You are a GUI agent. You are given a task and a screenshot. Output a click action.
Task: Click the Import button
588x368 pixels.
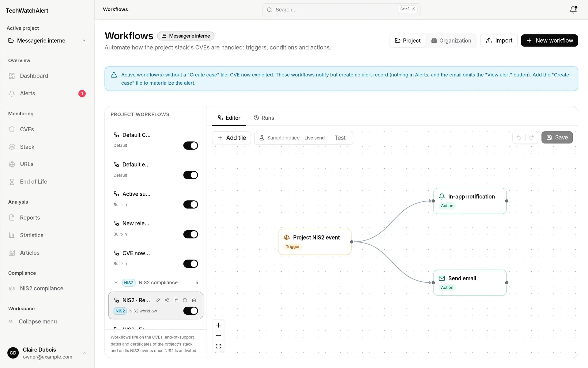point(499,40)
